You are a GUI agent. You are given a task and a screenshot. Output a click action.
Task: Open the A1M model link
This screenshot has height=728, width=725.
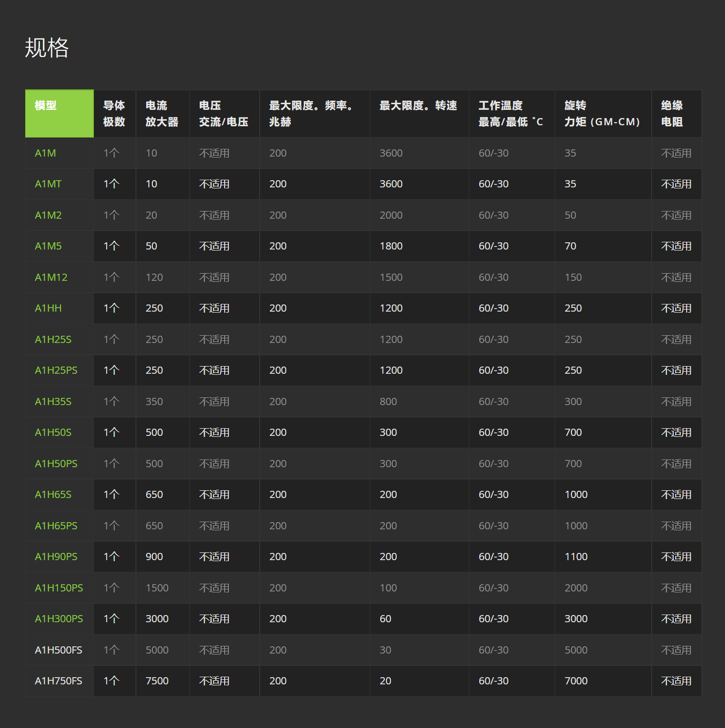pos(45,153)
